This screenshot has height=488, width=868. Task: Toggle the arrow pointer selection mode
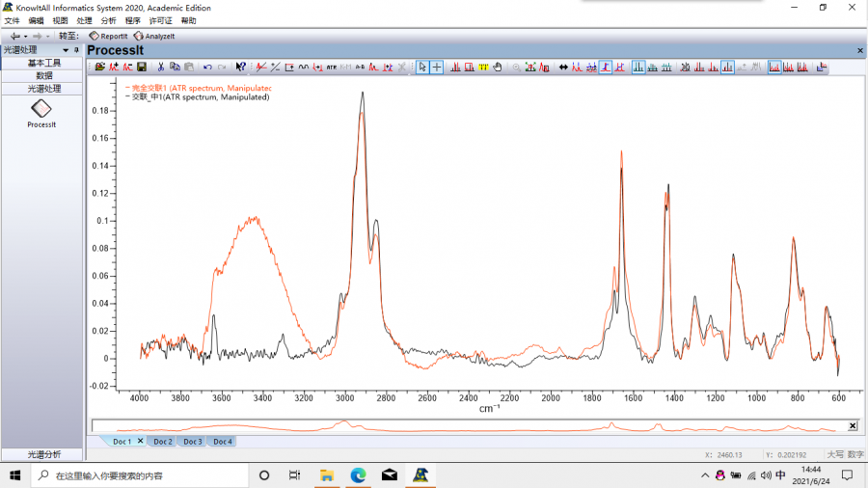point(422,68)
